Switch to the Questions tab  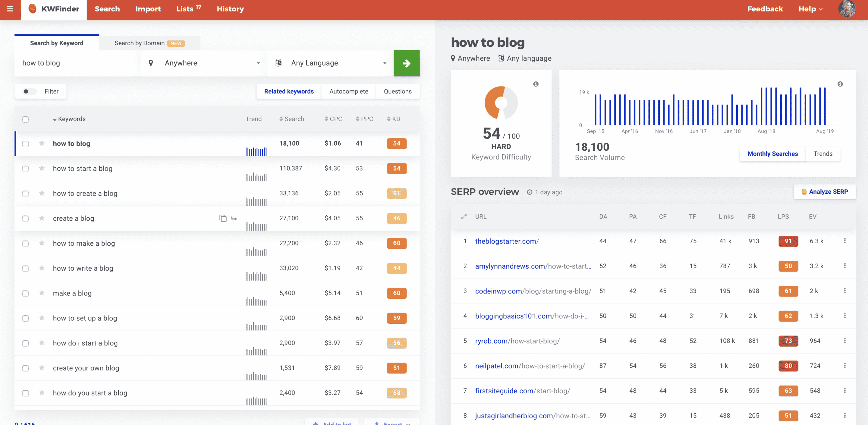tap(398, 91)
